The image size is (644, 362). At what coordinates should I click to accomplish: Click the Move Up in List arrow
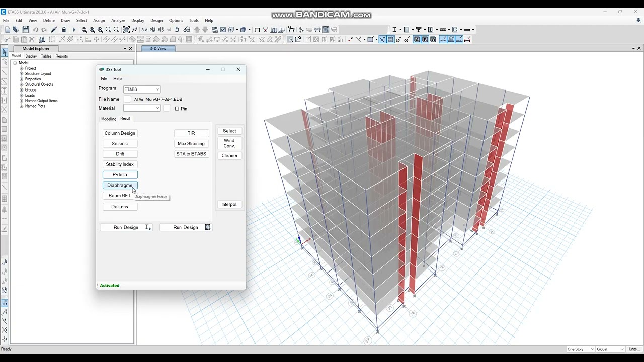197,30
